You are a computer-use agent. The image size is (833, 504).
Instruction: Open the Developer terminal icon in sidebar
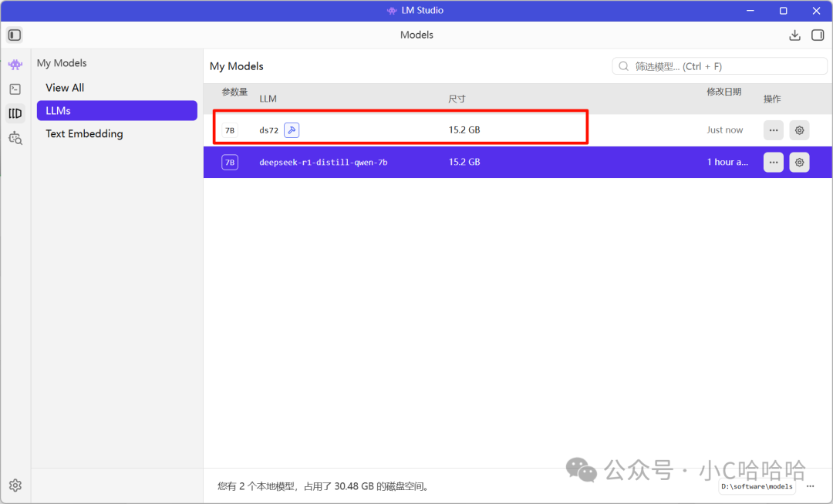coord(15,89)
